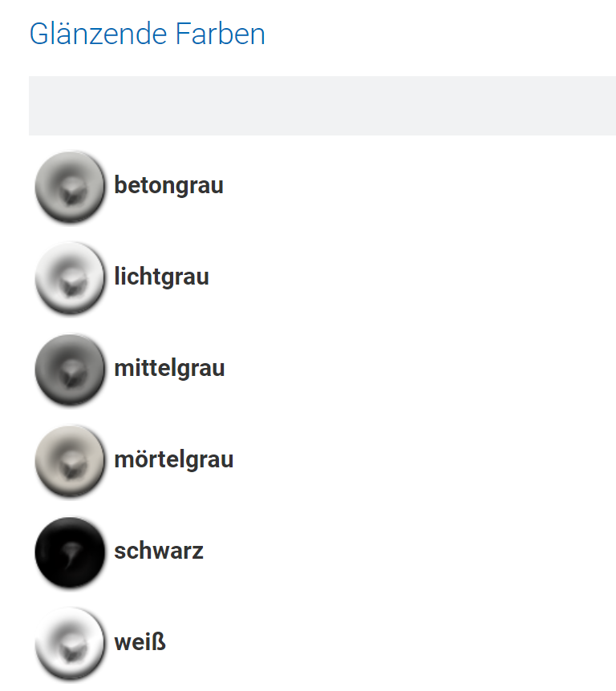616x691 pixels.
Task: Click the mörtelgrau label text
Action: 174,459
